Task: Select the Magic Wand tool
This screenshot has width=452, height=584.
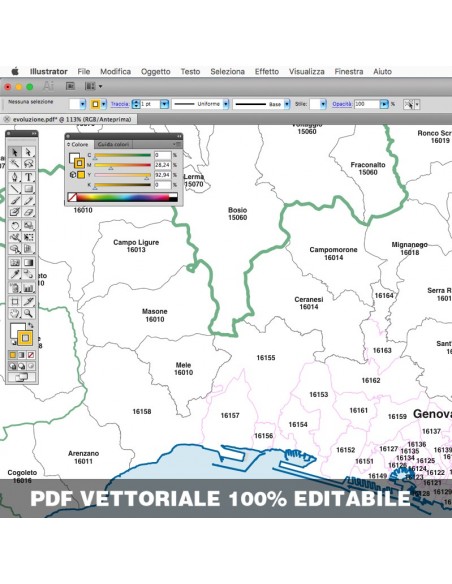Action: [x=15, y=164]
